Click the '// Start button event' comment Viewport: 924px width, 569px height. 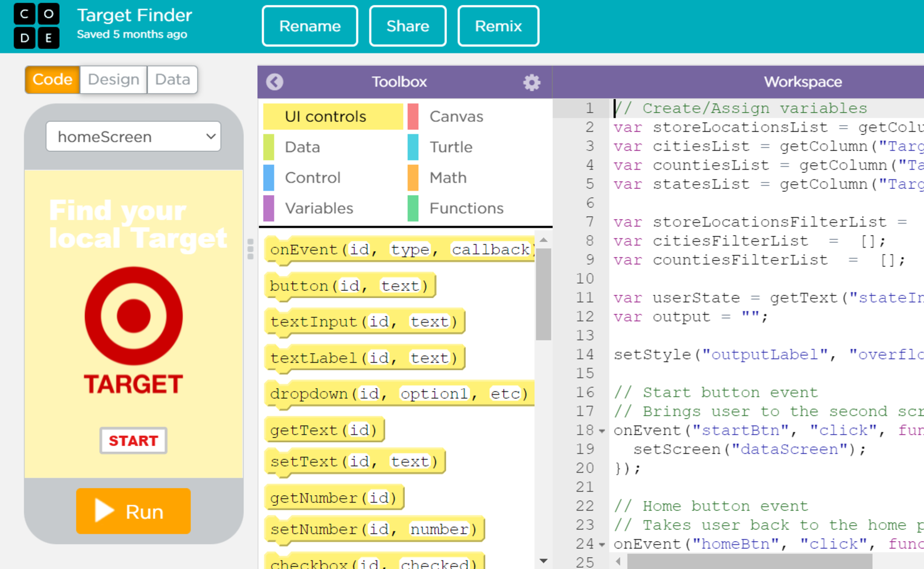point(716,393)
